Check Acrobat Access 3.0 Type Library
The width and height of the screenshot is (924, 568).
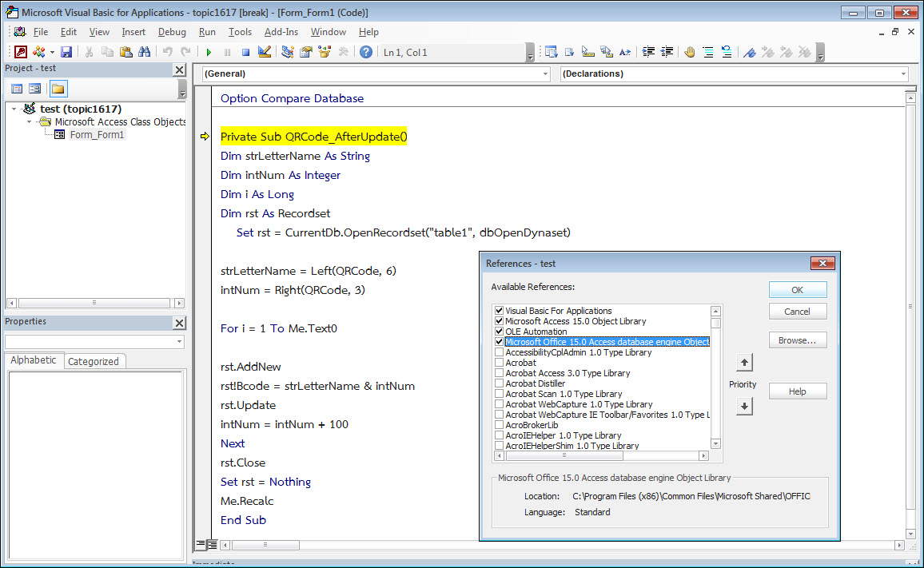(x=499, y=373)
